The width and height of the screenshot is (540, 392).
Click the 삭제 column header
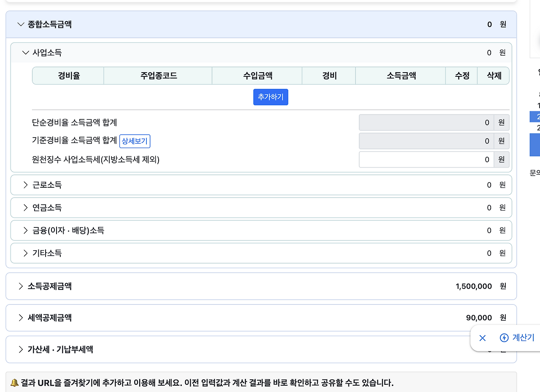(x=493, y=76)
